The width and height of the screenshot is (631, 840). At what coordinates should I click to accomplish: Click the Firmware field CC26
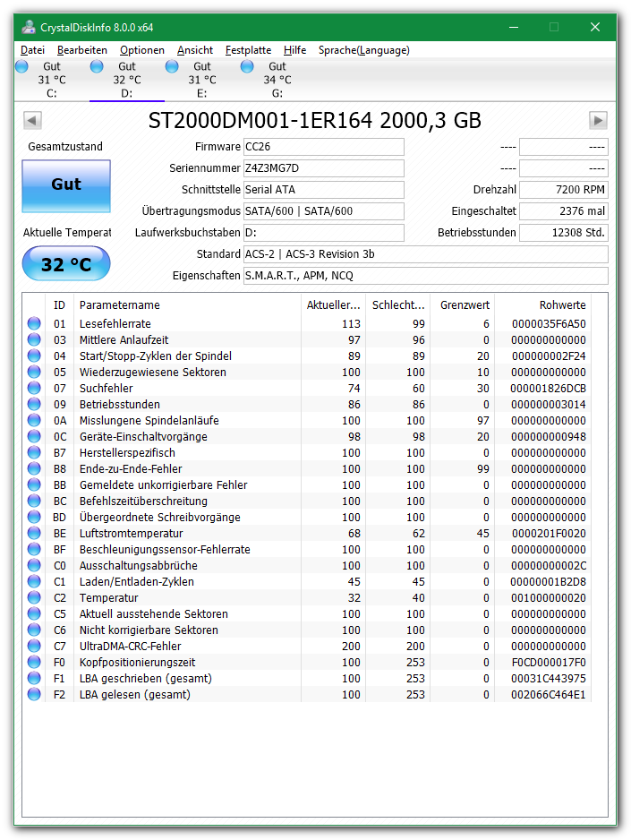point(324,147)
